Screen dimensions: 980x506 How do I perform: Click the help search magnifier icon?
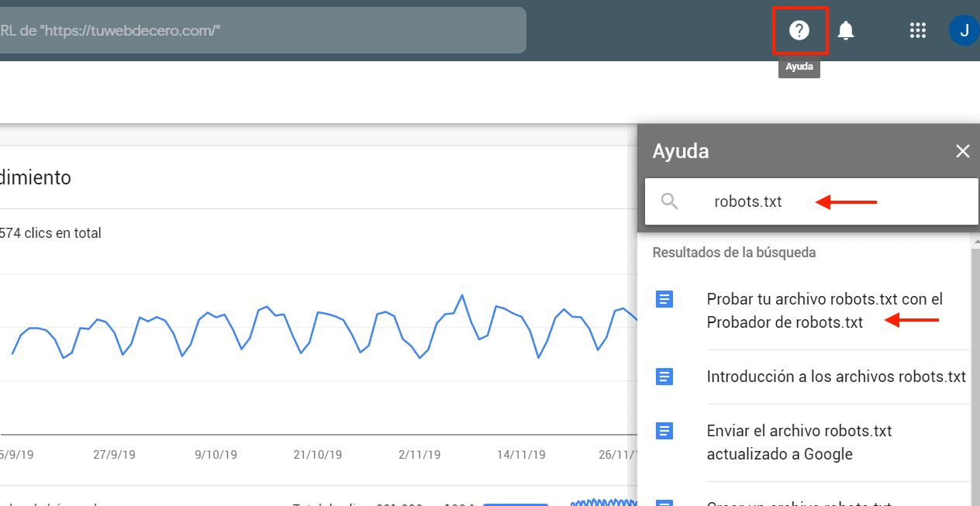point(670,202)
